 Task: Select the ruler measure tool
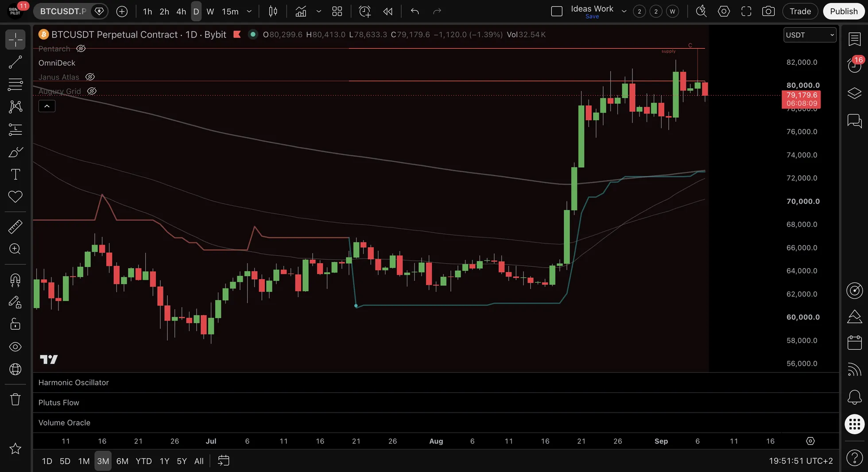click(15, 227)
